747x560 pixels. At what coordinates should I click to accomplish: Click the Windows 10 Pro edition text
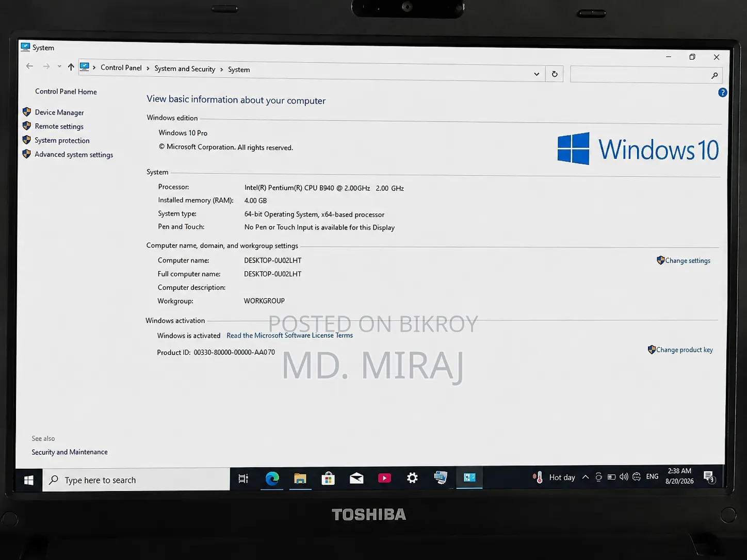[x=183, y=133]
